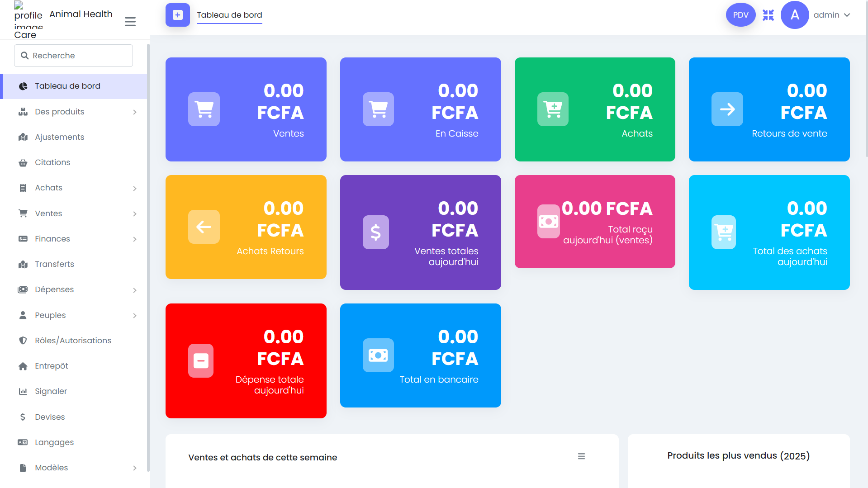
Task: Toggle the sidebar with hamburger menu
Action: (x=130, y=21)
